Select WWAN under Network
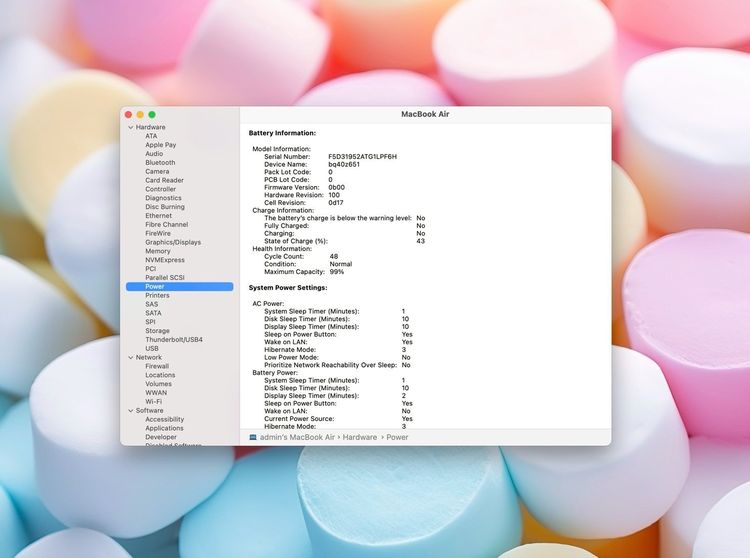 click(156, 393)
